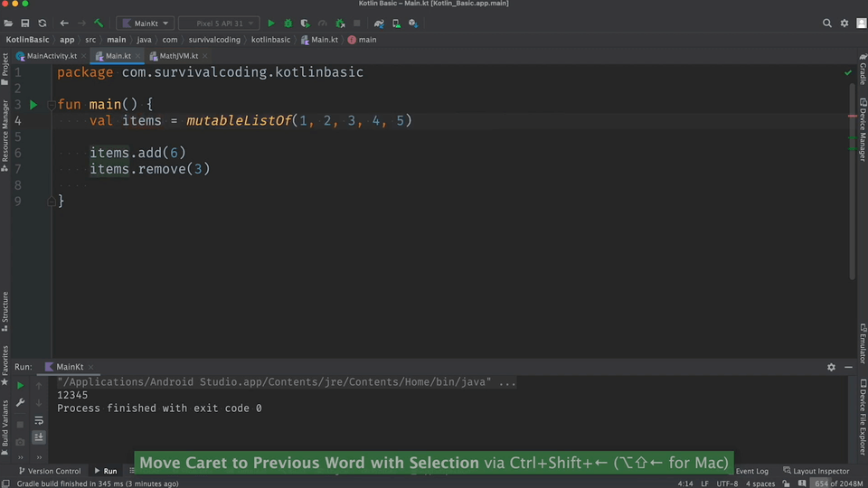Viewport: 868px width, 488px height.
Task: Open the Event Log tool window
Action: pos(751,471)
